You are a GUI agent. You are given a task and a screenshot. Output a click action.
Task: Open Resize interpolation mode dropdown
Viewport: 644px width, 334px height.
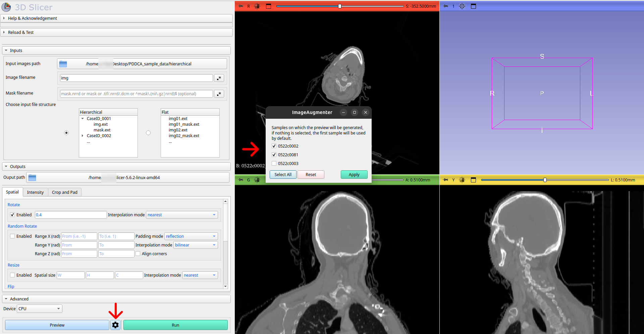pos(200,275)
